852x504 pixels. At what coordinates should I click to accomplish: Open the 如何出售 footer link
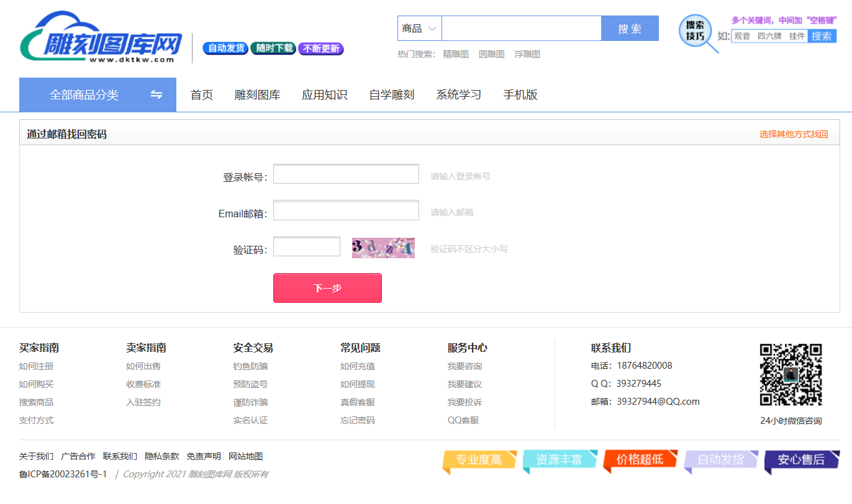[143, 366]
